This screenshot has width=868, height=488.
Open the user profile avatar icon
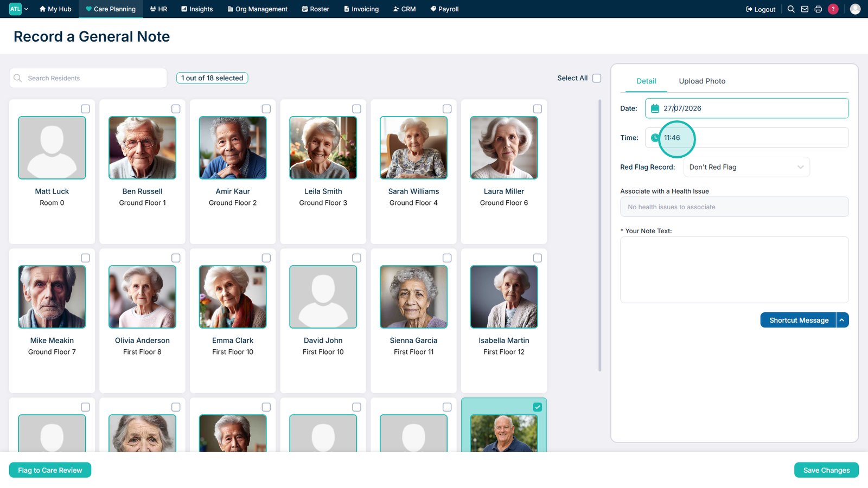[x=855, y=9]
